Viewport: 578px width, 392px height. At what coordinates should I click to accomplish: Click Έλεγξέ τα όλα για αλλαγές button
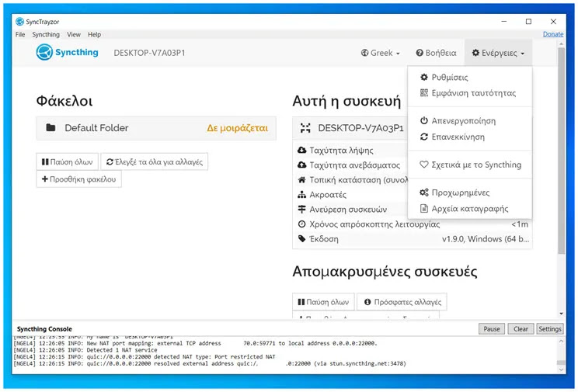click(155, 161)
